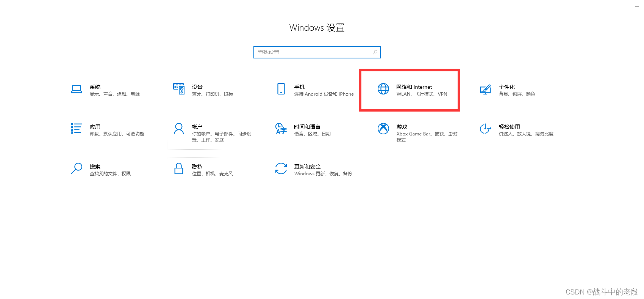
Task: Click the 隐私 padlock icon
Action: (179, 168)
